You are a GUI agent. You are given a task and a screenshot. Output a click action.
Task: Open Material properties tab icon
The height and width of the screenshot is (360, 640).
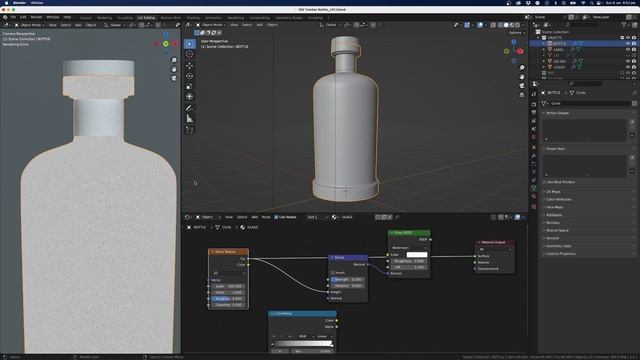534,196
